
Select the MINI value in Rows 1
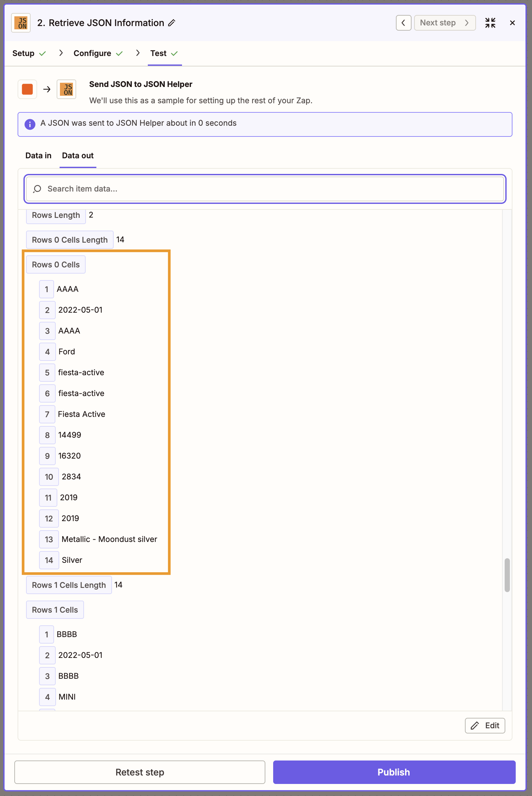click(x=67, y=697)
